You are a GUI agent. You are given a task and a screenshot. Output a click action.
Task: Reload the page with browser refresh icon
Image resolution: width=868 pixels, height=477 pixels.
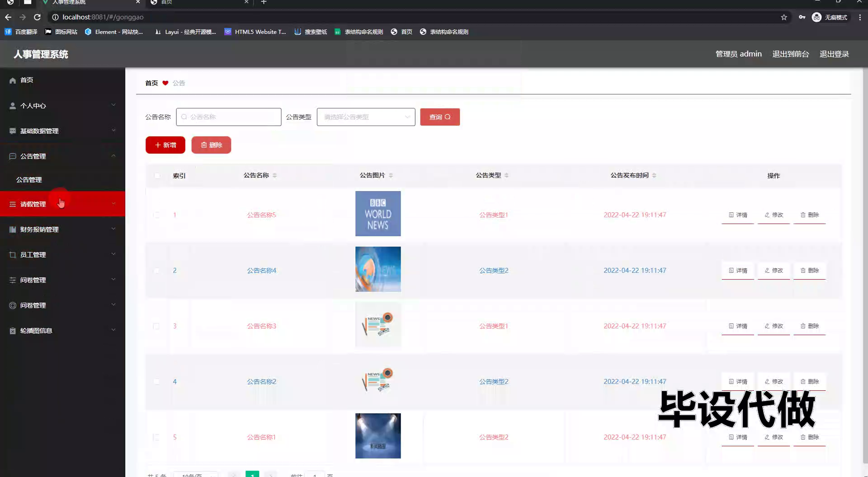[x=38, y=17]
